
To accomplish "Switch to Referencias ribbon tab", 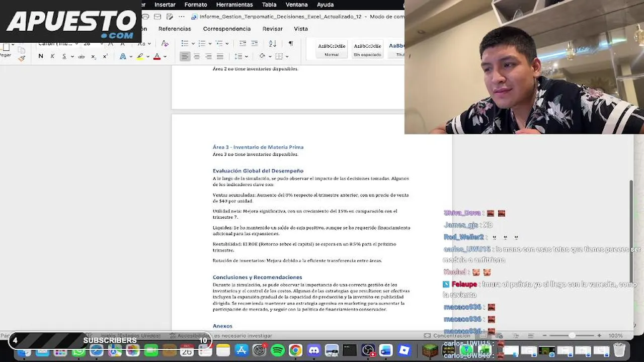I will pyautogui.click(x=175, y=29).
